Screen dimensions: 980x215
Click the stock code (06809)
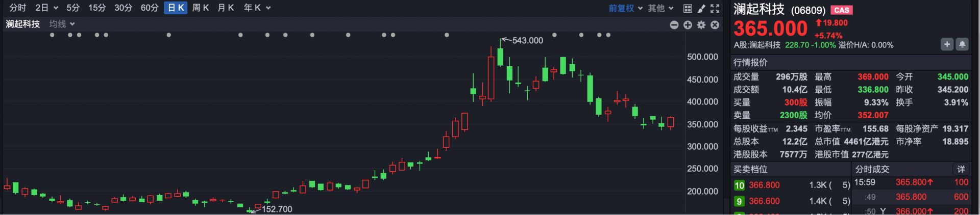pos(808,10)
